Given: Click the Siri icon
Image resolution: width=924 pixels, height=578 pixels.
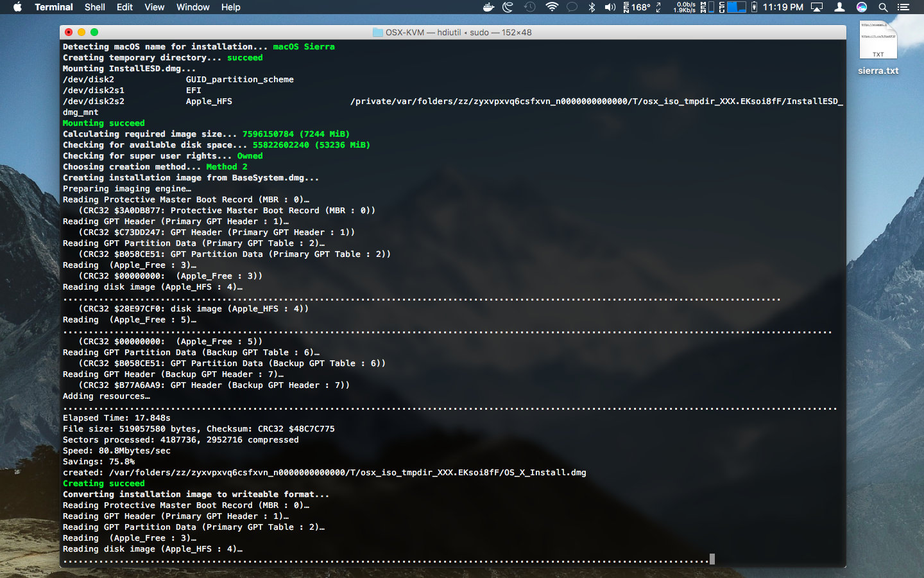Looking at the screenshot, I should [x=862, y=7].
